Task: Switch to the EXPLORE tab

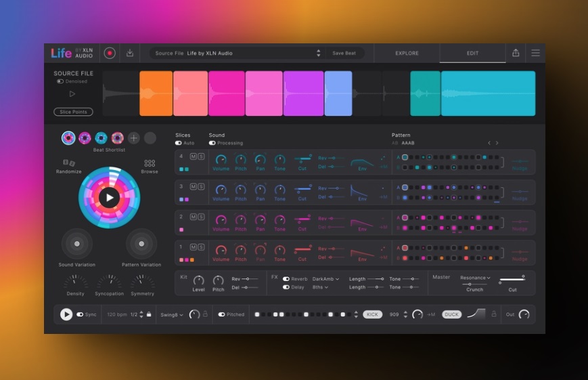Action: pyautogui.click(x=407, y=54)
